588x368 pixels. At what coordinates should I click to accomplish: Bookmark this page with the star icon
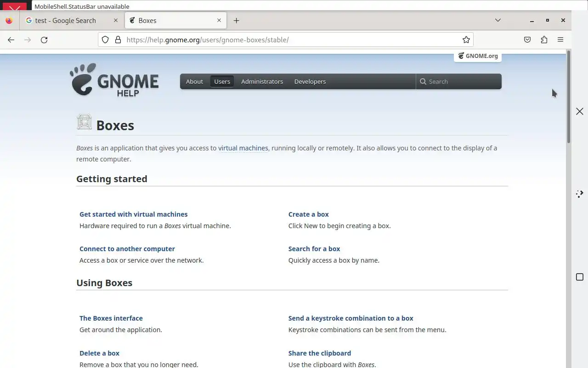pos(466,40)
